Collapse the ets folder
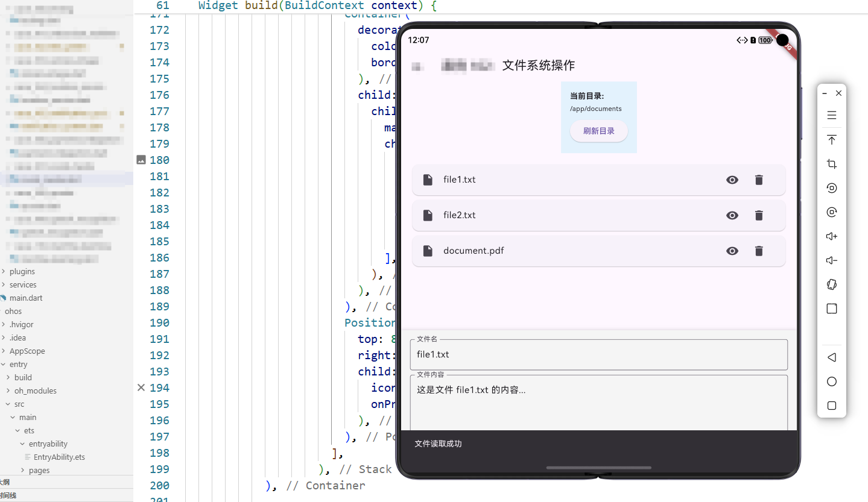The image size is (868, 502). coord(18,430)
